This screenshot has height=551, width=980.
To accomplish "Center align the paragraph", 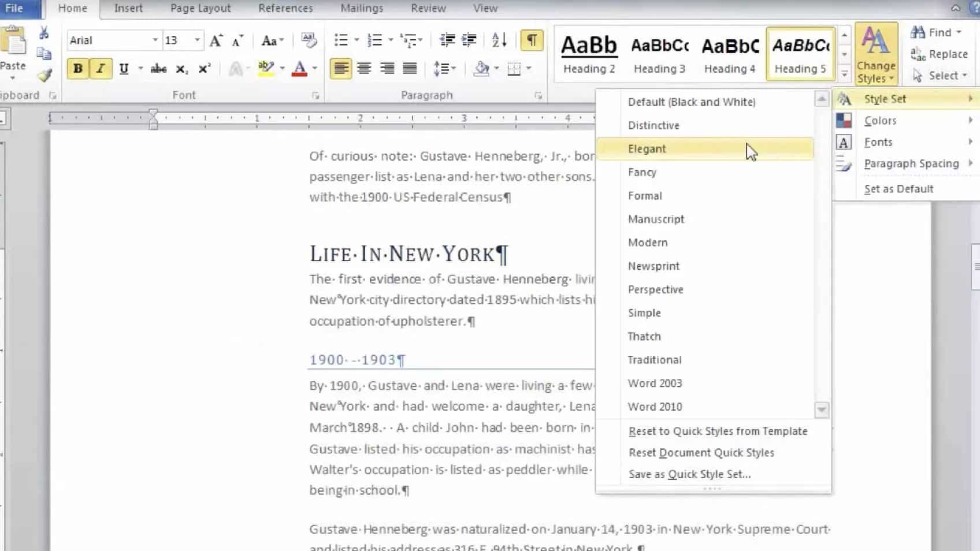I will pyautogui.click(x=364, y=68).
